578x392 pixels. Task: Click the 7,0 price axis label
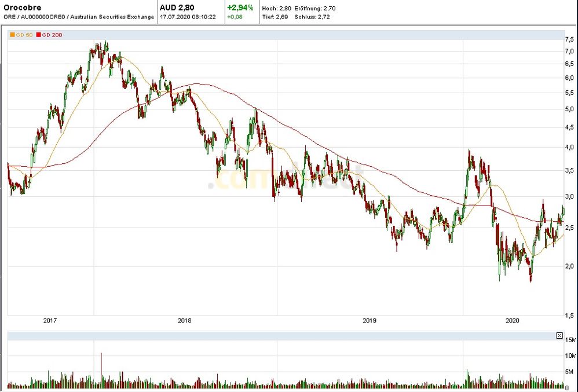569,51
